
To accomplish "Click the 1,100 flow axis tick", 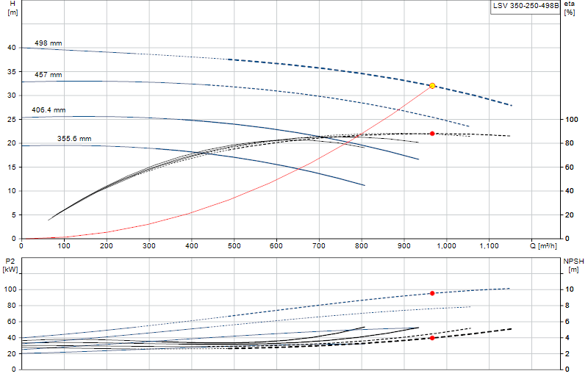I will (x=489, y=246).
